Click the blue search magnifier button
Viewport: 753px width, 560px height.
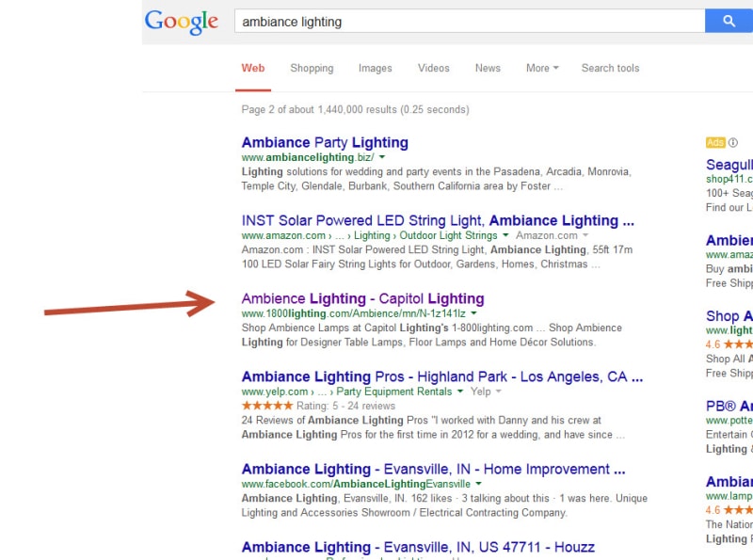(729, 21)
